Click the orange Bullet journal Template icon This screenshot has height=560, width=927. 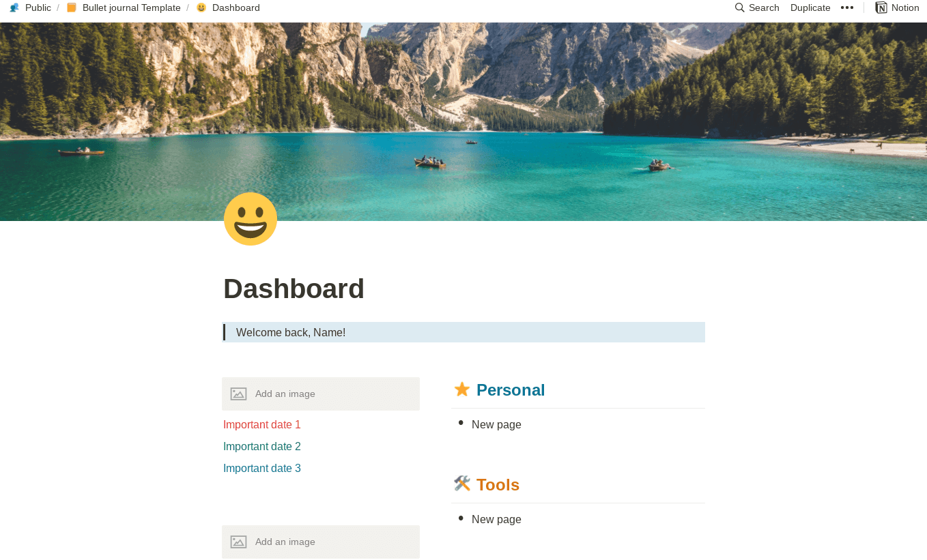tap(72, 8)
